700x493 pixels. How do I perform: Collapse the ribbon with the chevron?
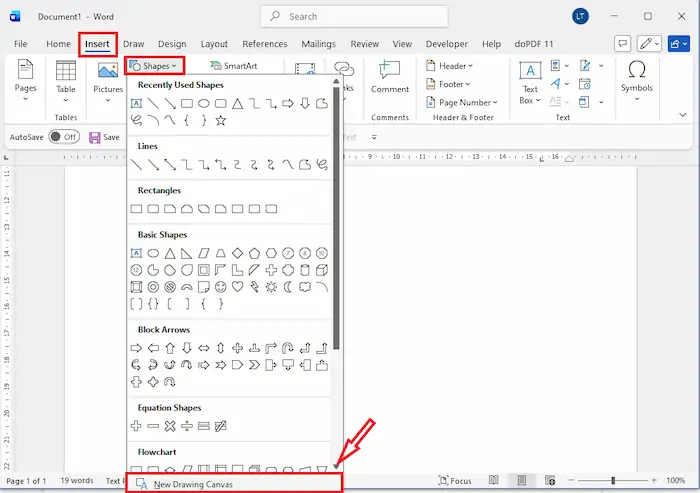click(681, 114)
